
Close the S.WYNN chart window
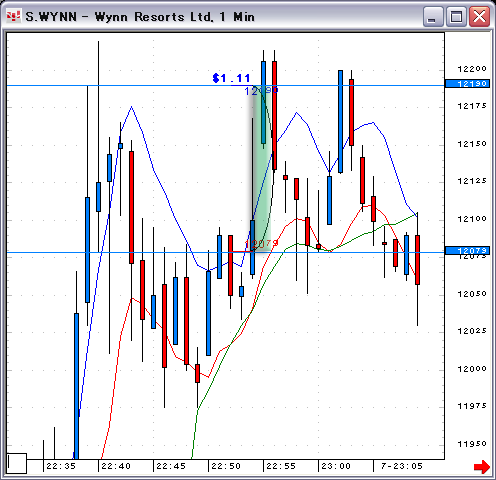point(479,16)
